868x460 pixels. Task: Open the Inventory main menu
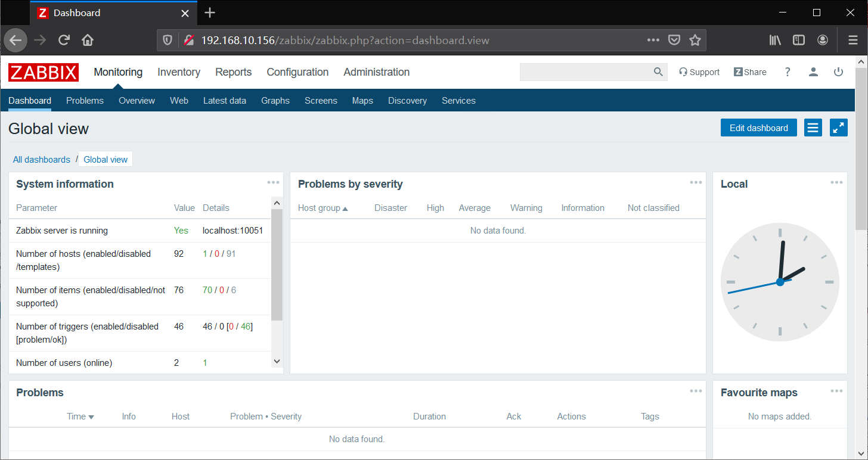coord(179,72)
